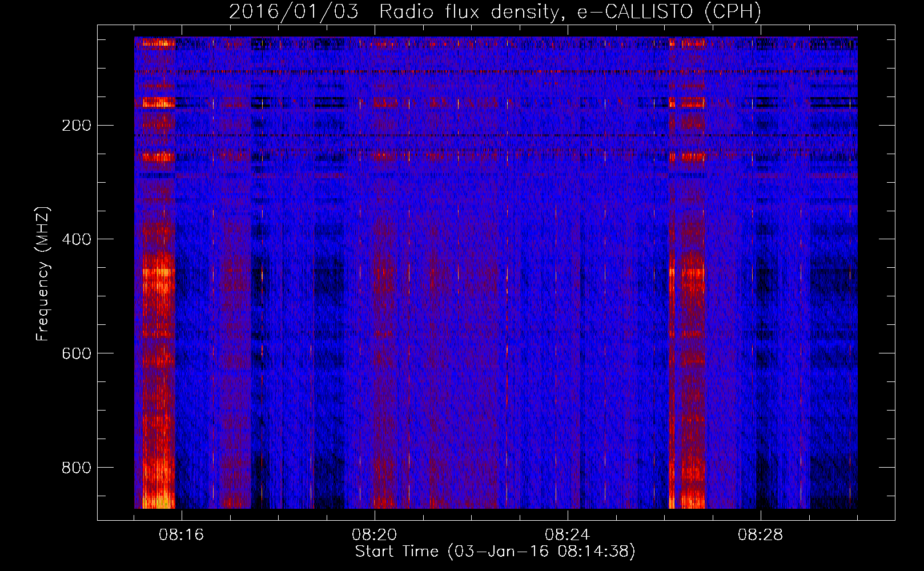924x571 pixels.
Task: Click the 400 frequency tick label
Action: coord(77,240)
